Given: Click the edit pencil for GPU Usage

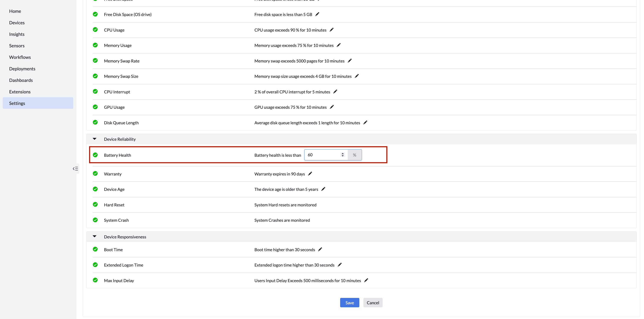Looking at the screenshot, I should (x=332, y=107).
